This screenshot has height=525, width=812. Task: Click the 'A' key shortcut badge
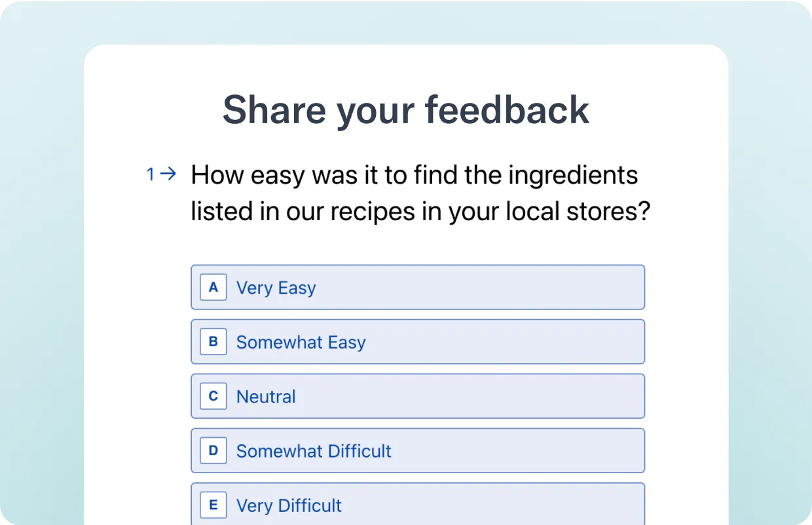click(x=213, y=287)
